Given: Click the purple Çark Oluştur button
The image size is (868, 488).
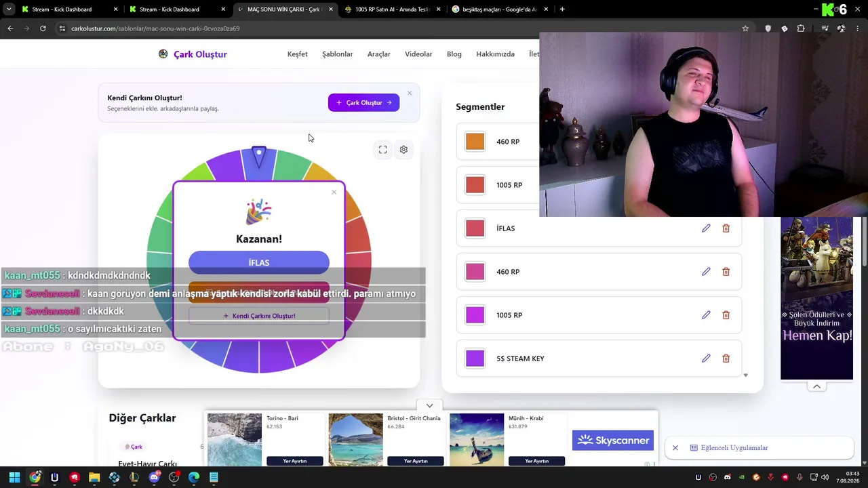Looking at the screenshot, I should tap(364, 102).
